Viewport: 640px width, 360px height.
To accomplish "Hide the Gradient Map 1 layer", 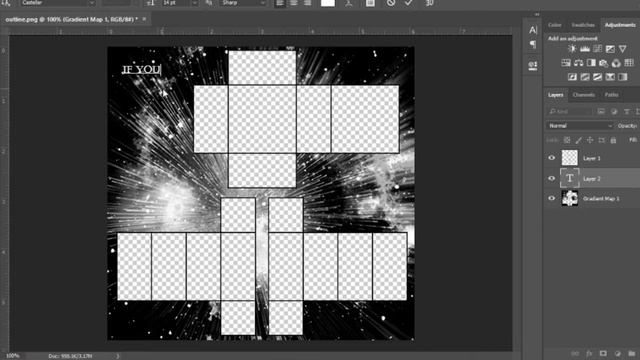I will tap(552, 198).
